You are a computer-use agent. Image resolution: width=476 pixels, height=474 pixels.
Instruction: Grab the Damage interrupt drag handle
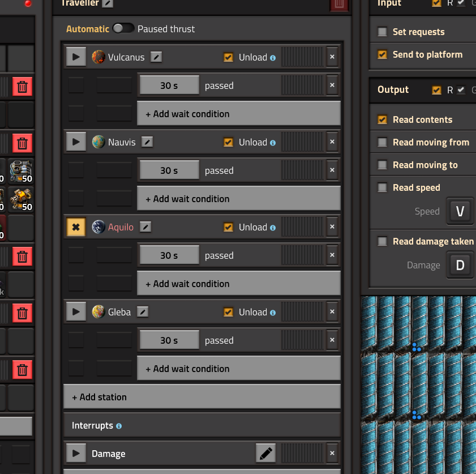point(302,453)
